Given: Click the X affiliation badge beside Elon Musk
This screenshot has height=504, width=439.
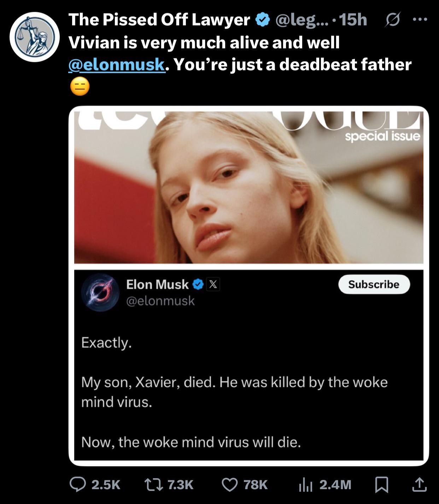Looking at the screenshot, I should [213, 284].
